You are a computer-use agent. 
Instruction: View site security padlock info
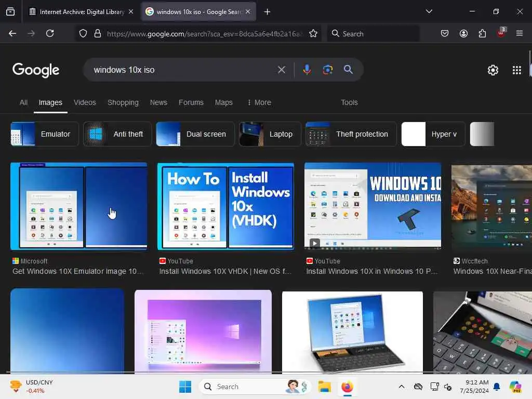pos(98,33)
